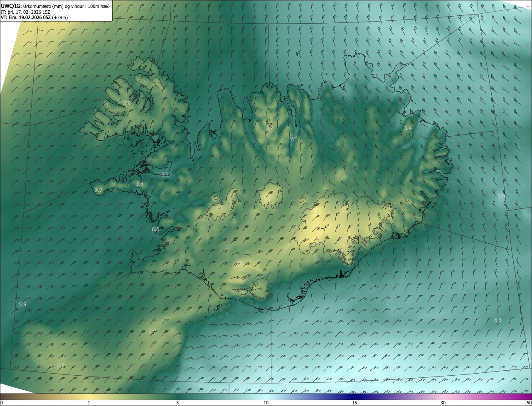The width and height of the screenshot is (532, 406).
Task: Click the 'IT: þri. 17. 02. 2026 15Z' line
Action: (25, 12)
